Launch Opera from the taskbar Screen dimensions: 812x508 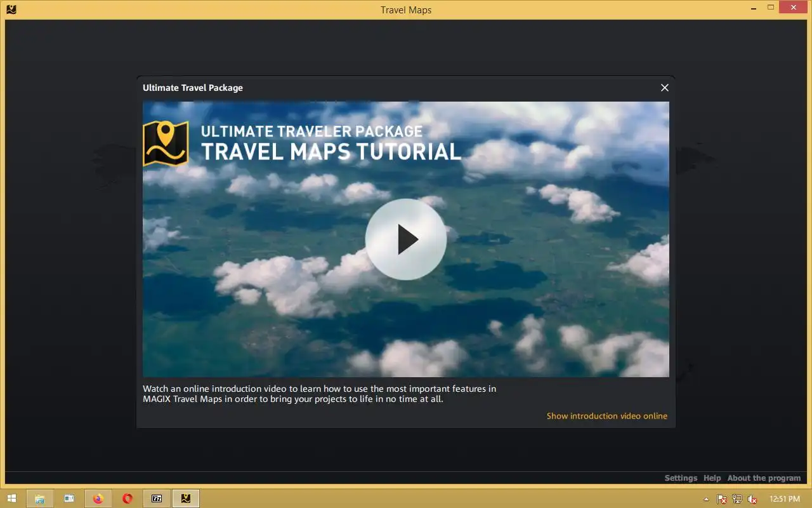(x=128, y=498)
